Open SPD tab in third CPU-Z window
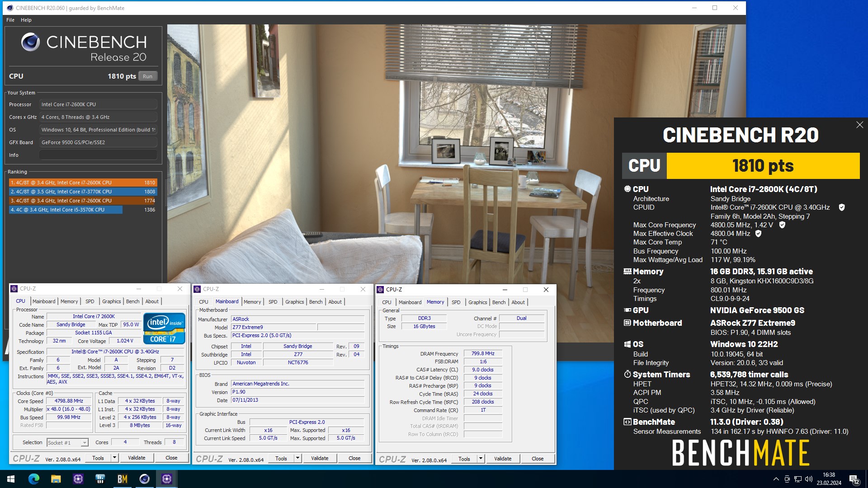Image resolution: width=868 pixels, height=488 pixels. pos(456,302)
